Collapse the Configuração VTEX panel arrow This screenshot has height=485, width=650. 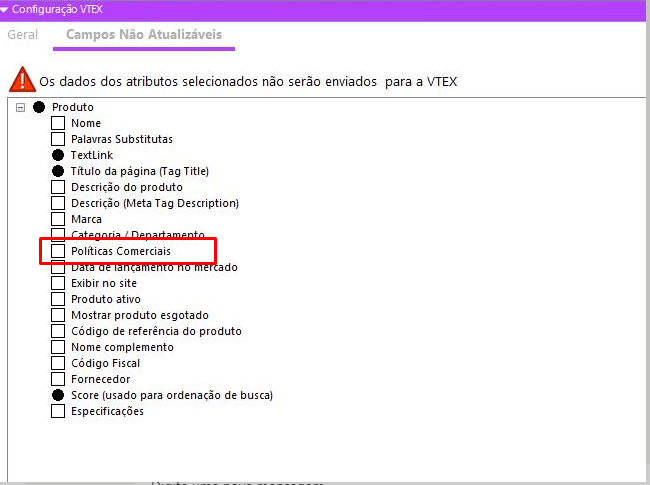[x=4, y=9]
